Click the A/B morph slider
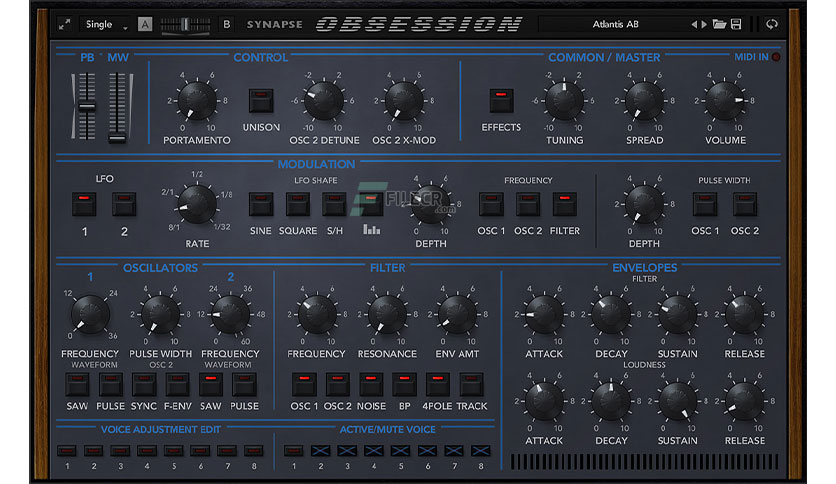 click(x=185, y=25)
